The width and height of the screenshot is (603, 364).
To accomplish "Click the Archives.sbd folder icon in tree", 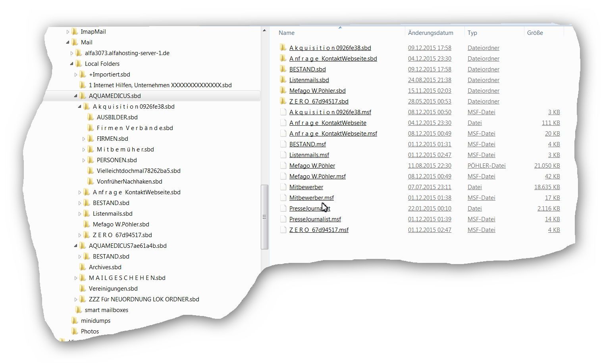I will (83, 267).
